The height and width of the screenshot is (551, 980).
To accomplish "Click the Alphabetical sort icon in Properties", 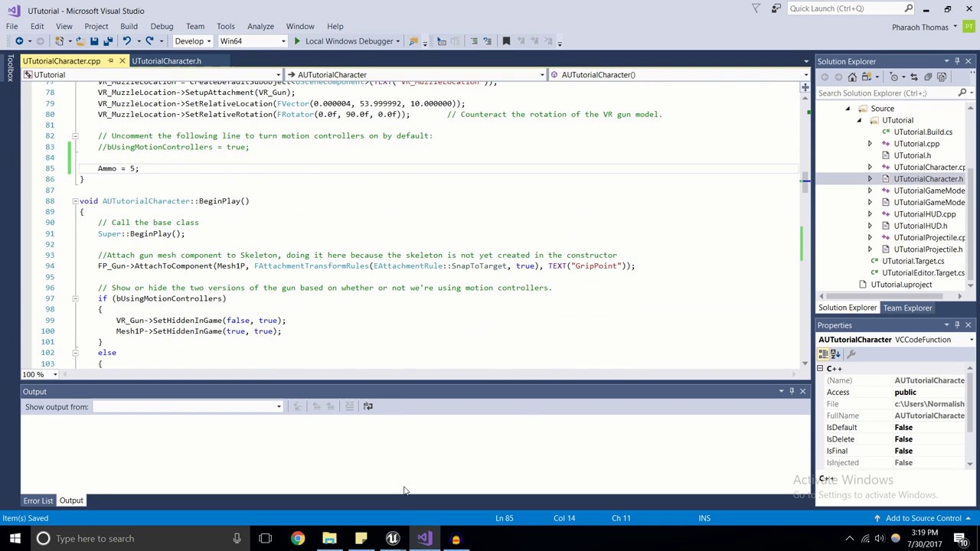I will 835,354.
